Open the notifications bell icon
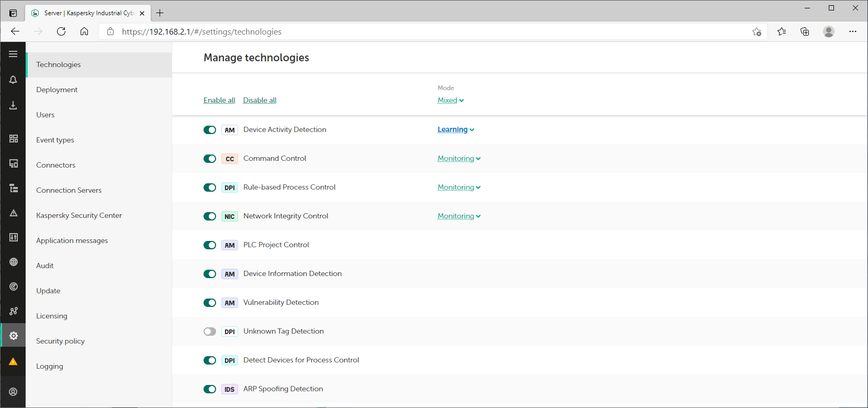This screenshot has width=868, height=408. tap(13, 80)
